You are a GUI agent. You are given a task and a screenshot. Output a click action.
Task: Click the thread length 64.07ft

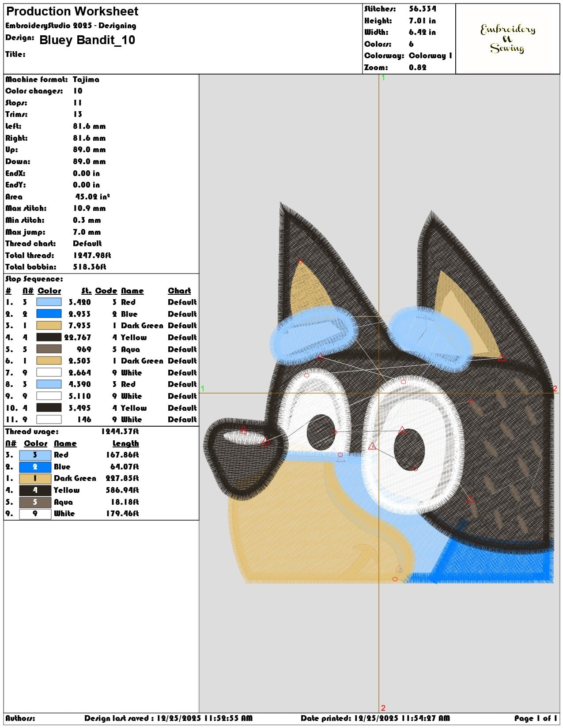125,467
